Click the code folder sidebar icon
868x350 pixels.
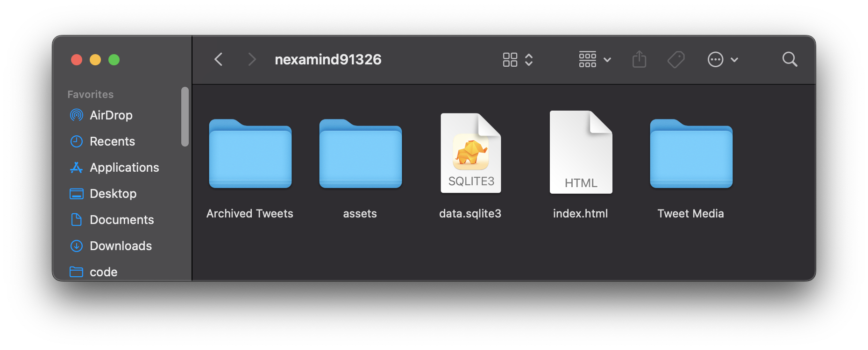click(x=76, y=272)
